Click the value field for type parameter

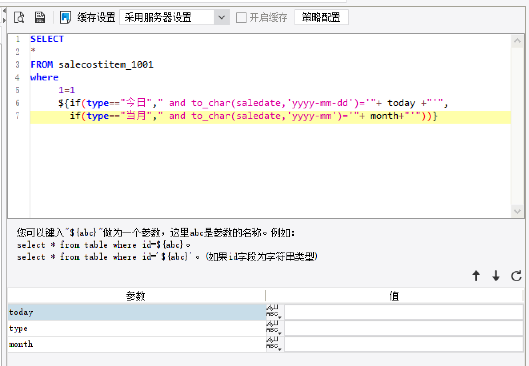tap(403, 328)
